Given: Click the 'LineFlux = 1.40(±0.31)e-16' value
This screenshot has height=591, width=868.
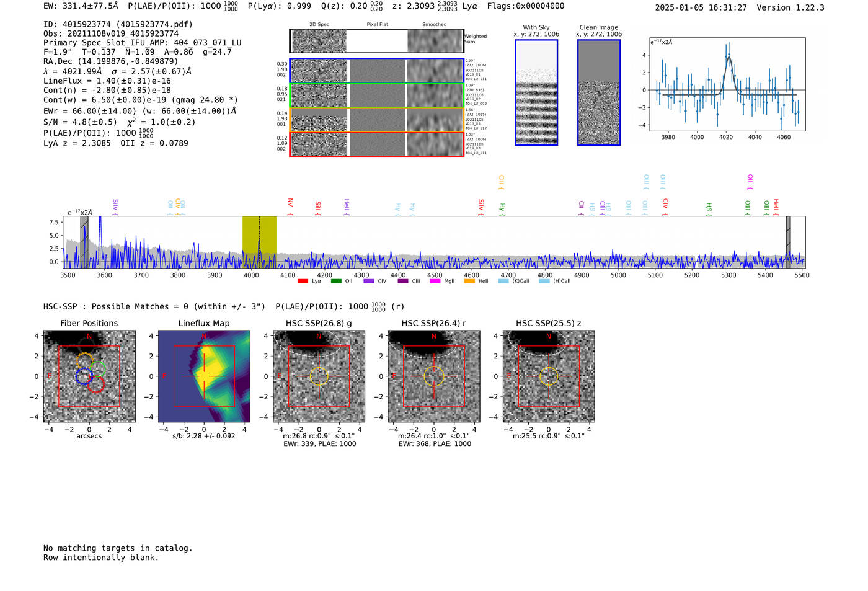Looking at the screenshot, I should [x=107, y=81].
